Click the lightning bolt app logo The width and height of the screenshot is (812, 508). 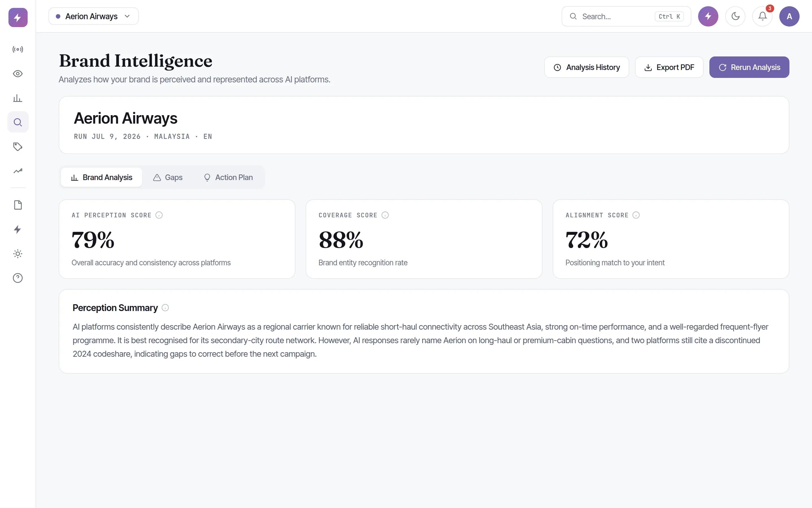click(18, 17)
